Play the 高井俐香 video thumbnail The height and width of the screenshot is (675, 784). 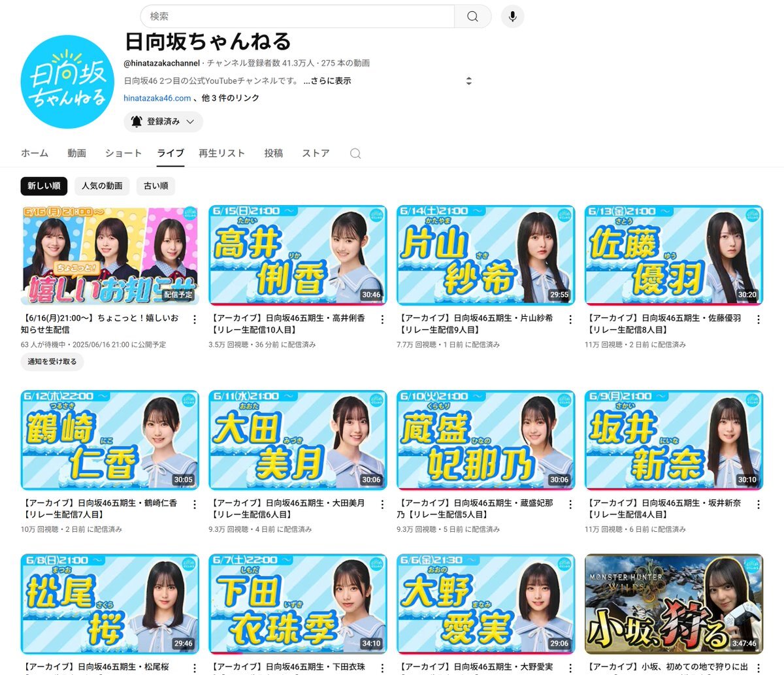(x=298, y=255)
